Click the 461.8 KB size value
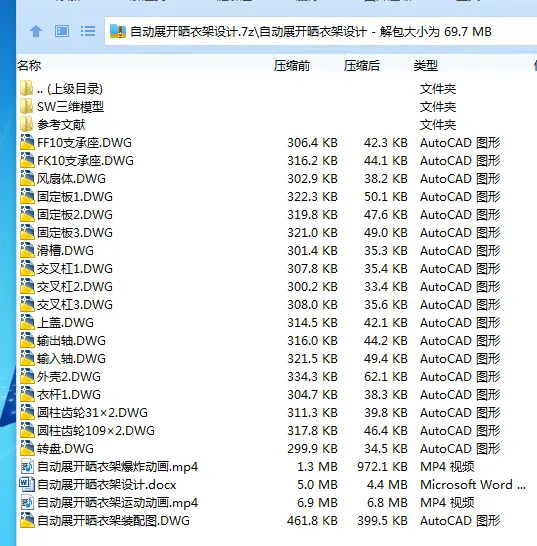Image resolution: width=537 pixels, height=546 pixels. click(312, 521)
